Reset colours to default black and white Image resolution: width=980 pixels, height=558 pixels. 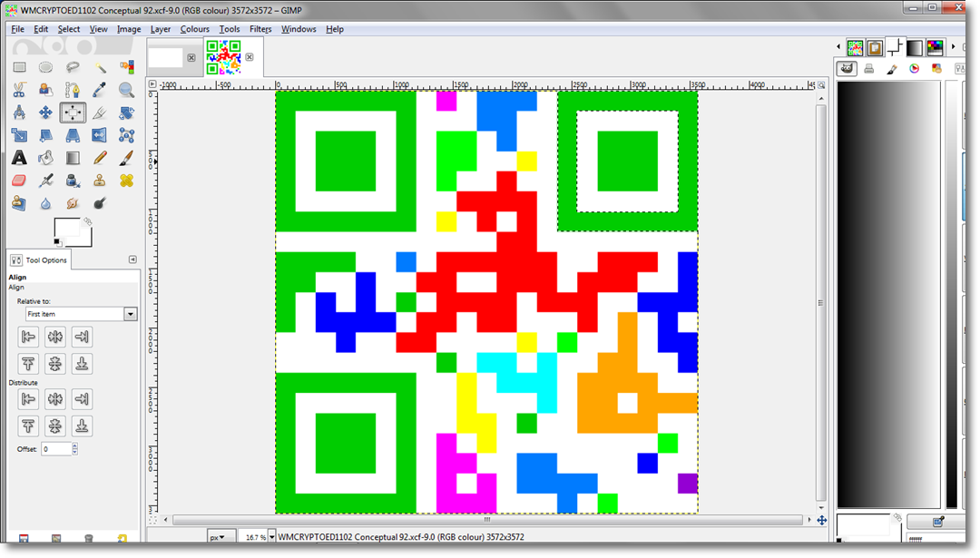pyautogui.click(x=57, y=242)
